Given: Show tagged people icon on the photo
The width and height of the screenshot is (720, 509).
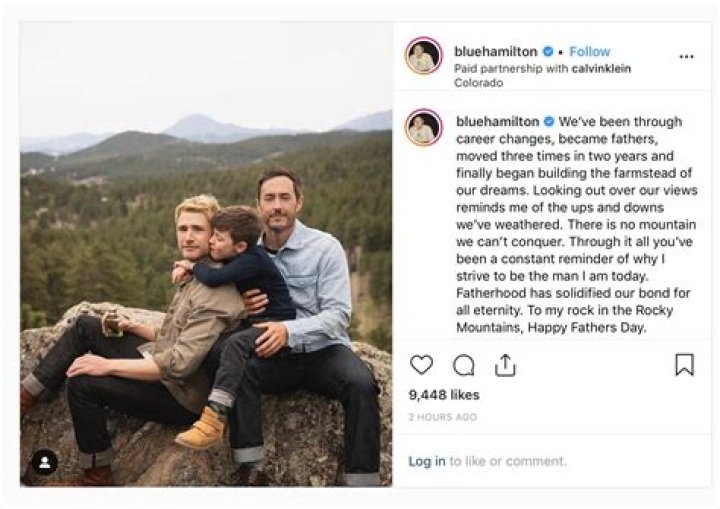Looking at the screenshot, I should [45, 462].
